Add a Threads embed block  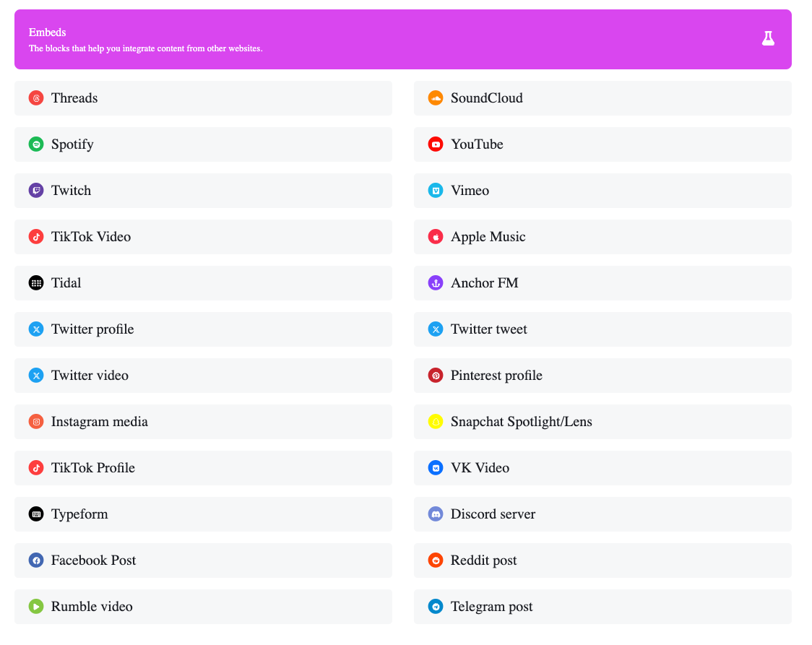tap(203, 98)
